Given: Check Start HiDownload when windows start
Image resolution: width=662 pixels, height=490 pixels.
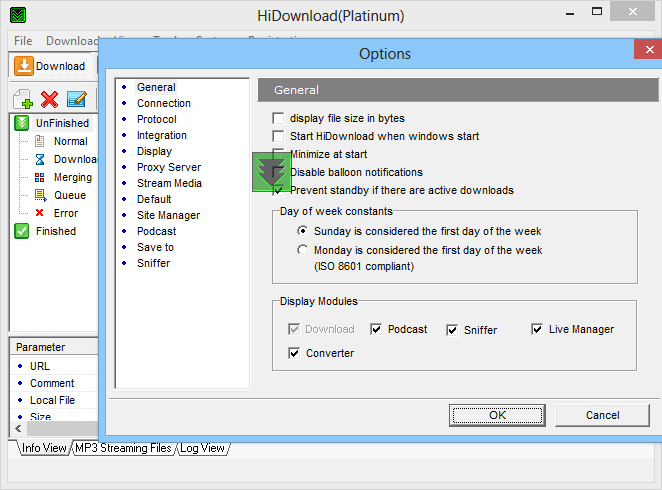Looking at the screenshot, I should (278, 136).
